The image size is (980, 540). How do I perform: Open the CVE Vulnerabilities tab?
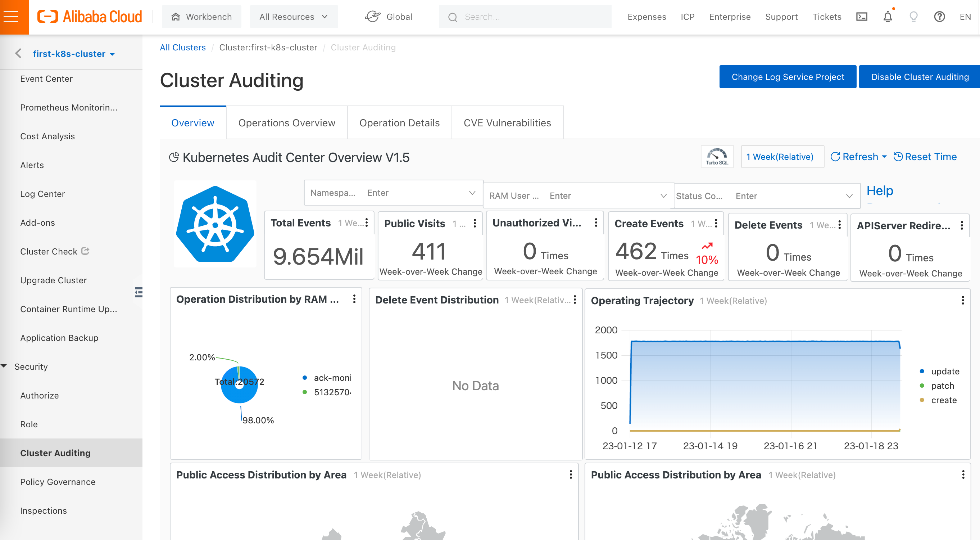click(x=507, y=123)
